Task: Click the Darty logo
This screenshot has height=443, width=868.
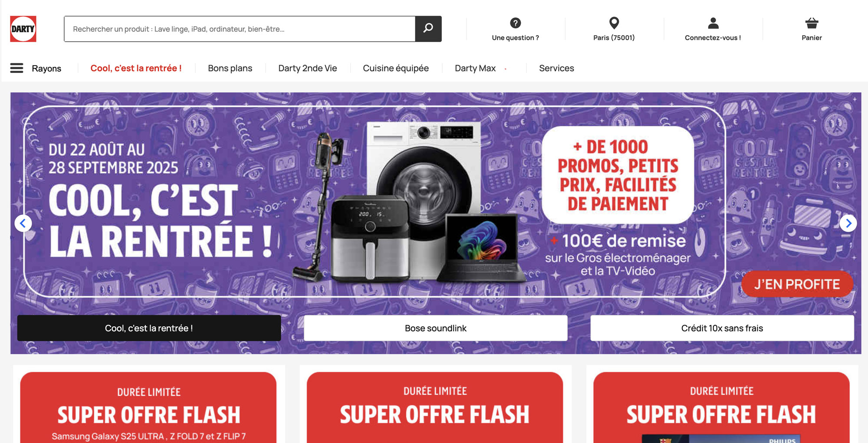Action: (23, 29)
